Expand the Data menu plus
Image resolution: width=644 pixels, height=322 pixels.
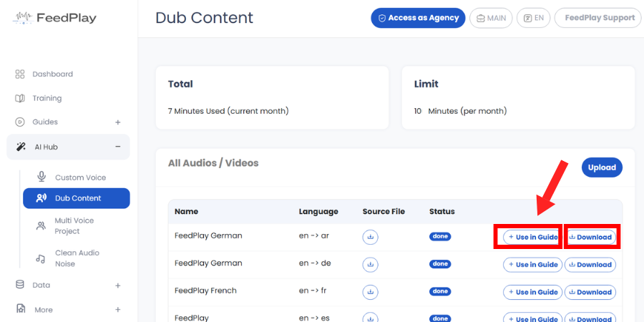pyautogui.click(x=118, y=286)
